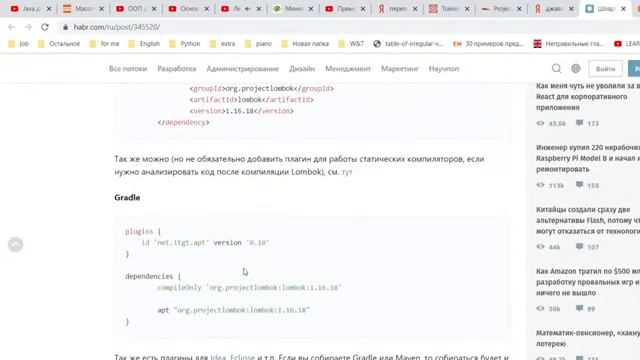
Task: Click the compileOnly lombok dependency line
Action: click(249, 288)
